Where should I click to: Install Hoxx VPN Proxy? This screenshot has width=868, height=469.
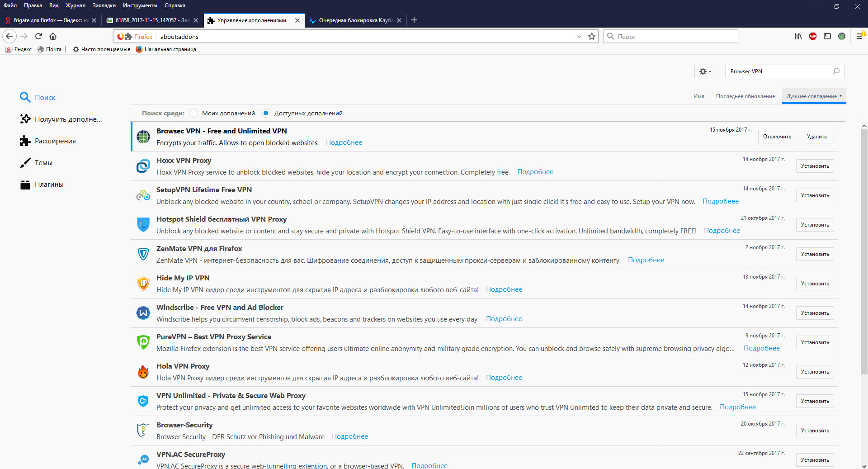[x=815, y=166]
